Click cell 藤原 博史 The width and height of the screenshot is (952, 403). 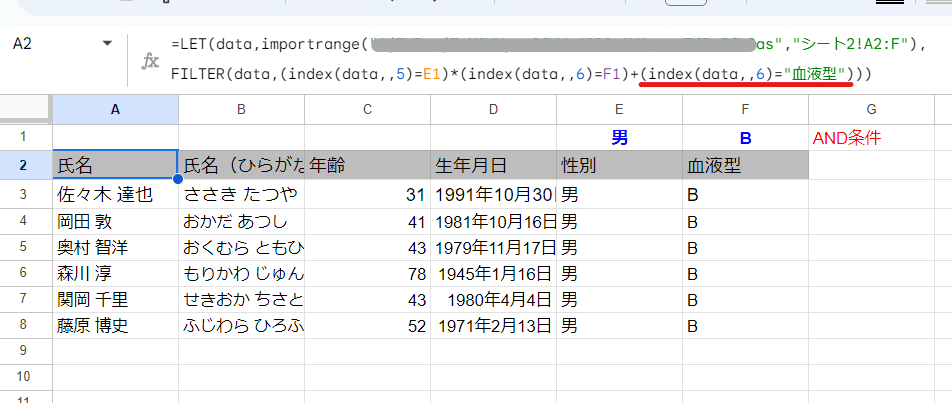click(x=115, y=326)
